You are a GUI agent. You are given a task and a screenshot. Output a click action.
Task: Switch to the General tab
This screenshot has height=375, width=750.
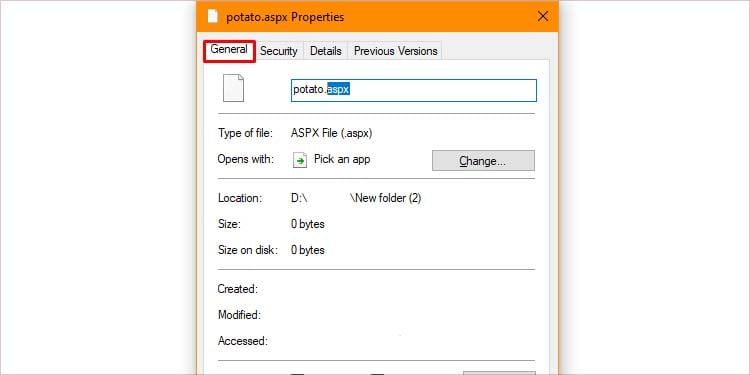coord(229,50)
